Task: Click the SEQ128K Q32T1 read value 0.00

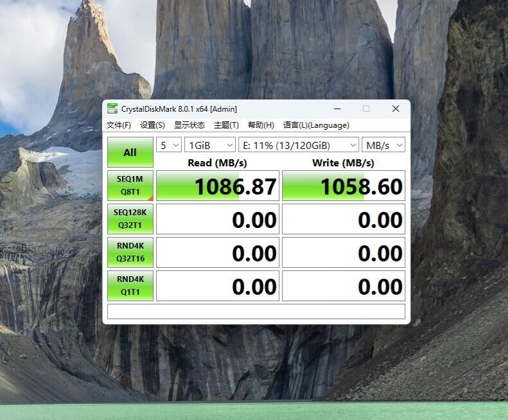Action: [x=218, y=219]
